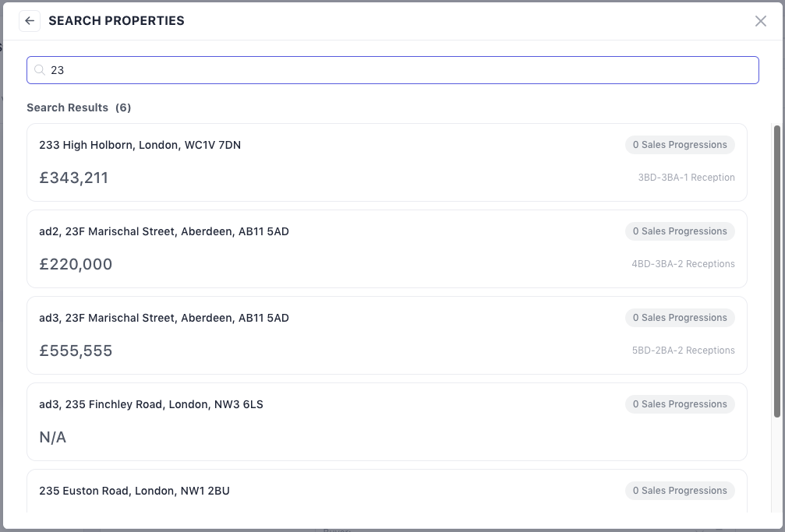Click N/A price on Finchley Road card

tap(53, 437)
